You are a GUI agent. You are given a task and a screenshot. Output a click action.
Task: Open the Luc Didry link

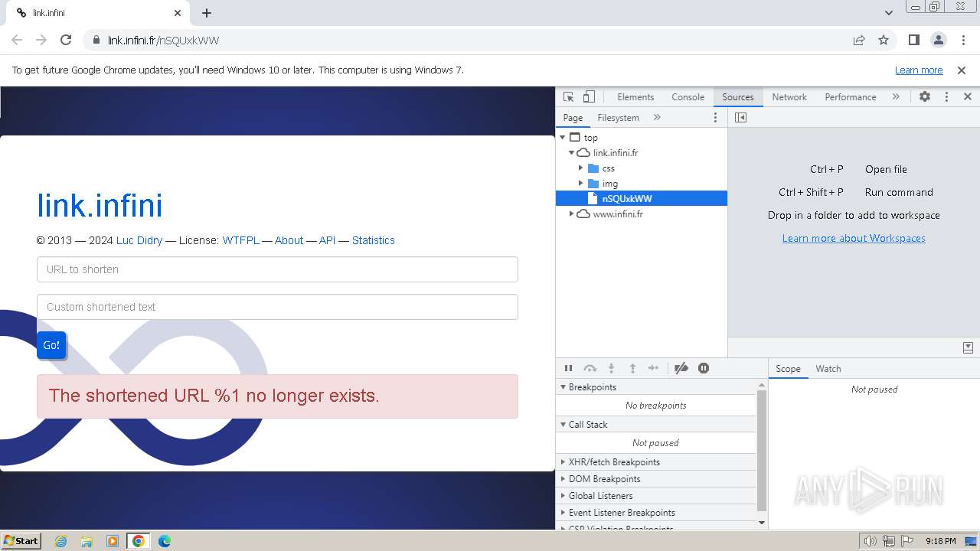[139, 240]
